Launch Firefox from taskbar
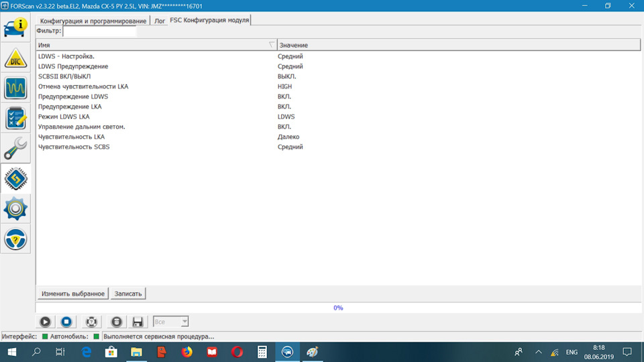Viewport: 644px width, 362px height. point(187,352)
